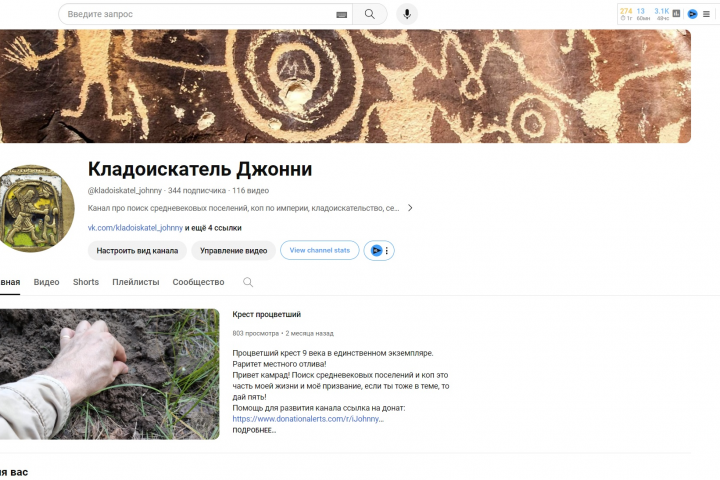720x480 pixels.
Task: Open the vidIQ bar chart stats icon
Action: pos(676,14)
